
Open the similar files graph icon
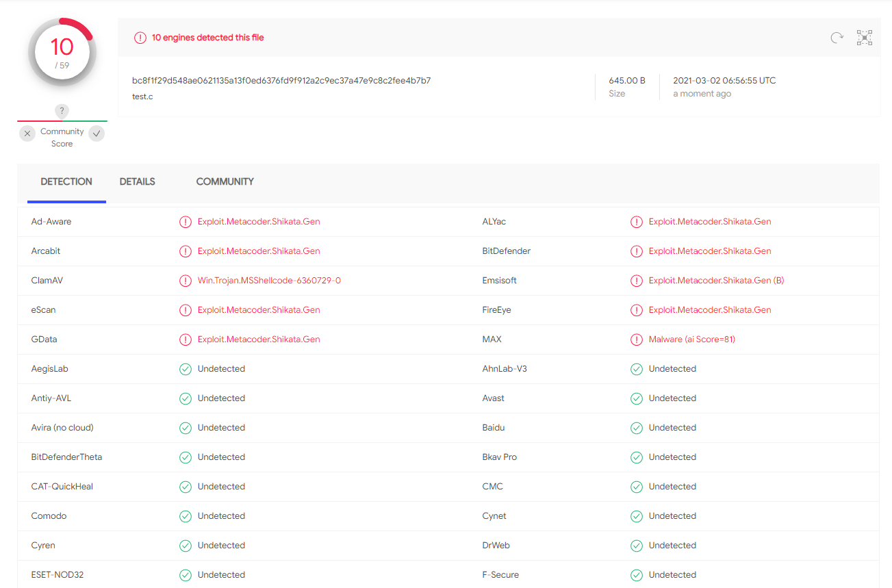click(865, 38)
